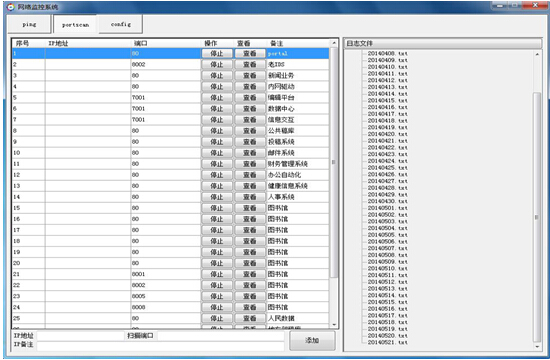Open the config tab
The height and width of the screenshot is (360, 550).
[121, 24]
